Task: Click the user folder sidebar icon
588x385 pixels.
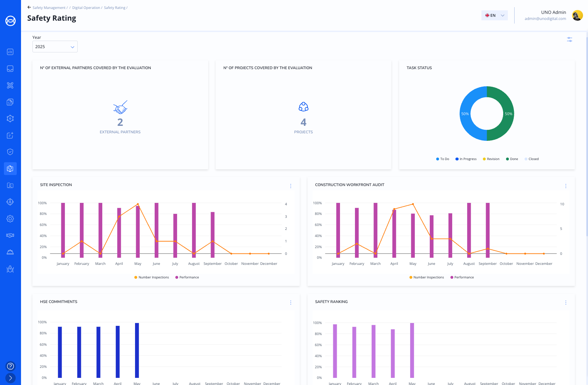Action: [10, 185]
